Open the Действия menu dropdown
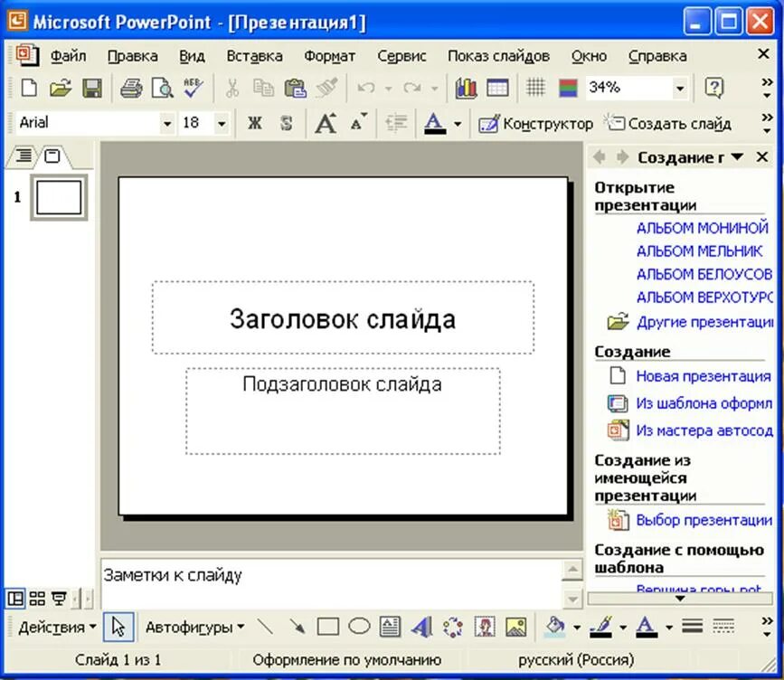Viewport: 784px width, 680px height. click(x=57, y=627)
